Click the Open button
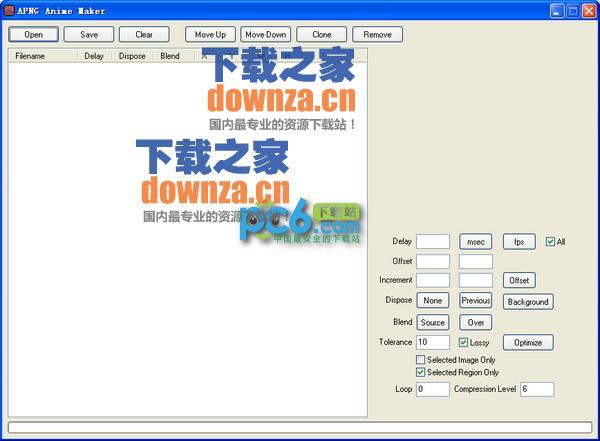The width and height of the screenshot is (600, 441). click(34, 34)
